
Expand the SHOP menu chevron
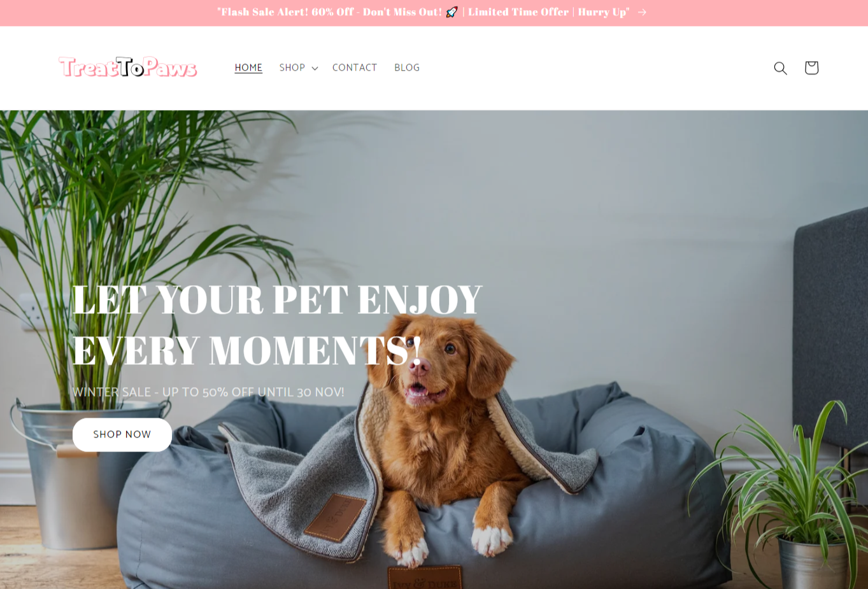[x=315, y=68]
